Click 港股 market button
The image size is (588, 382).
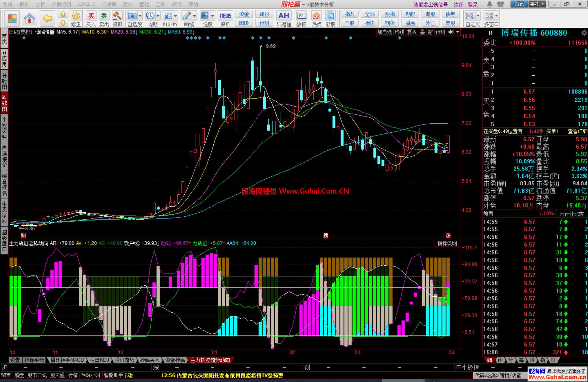coord(430,14)
